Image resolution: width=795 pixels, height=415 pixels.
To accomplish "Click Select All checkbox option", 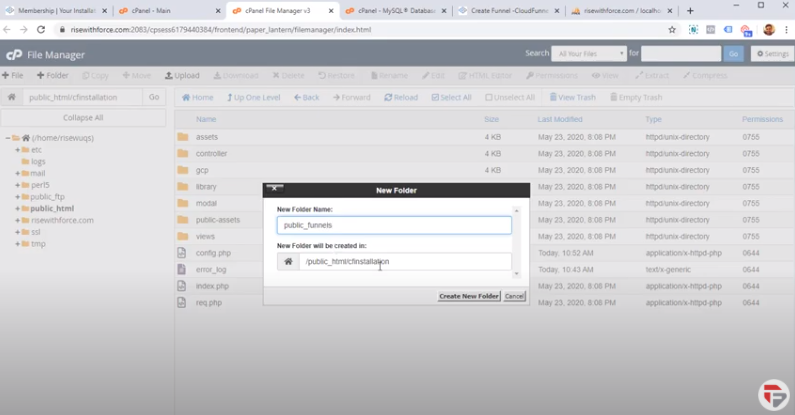I will pos(451,97).
